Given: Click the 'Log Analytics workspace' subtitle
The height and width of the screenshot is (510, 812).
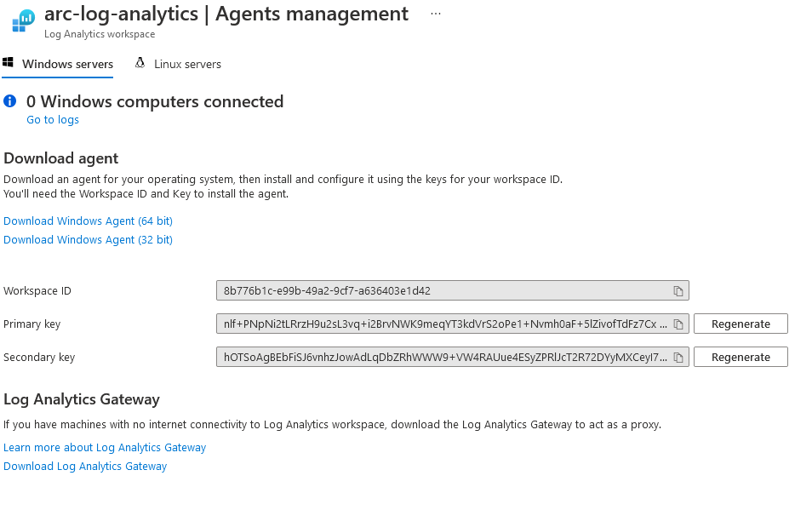Looking at the screenshot, I should point(100,34).
